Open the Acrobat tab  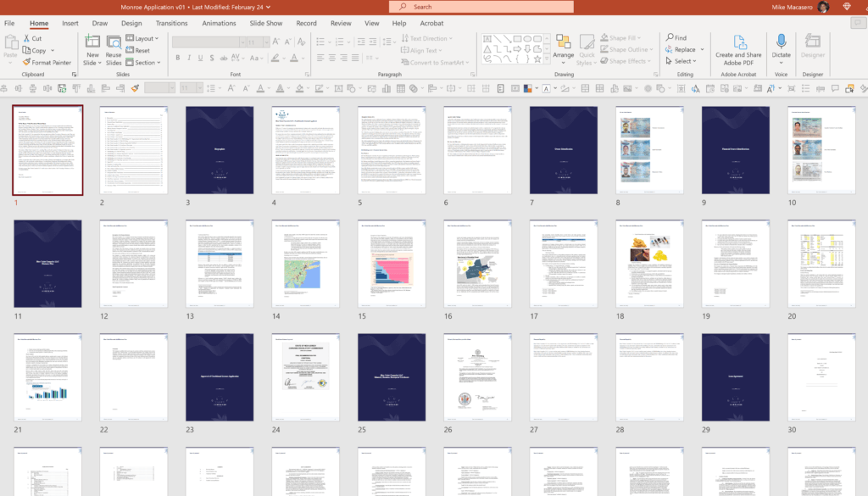click(431, 23)
